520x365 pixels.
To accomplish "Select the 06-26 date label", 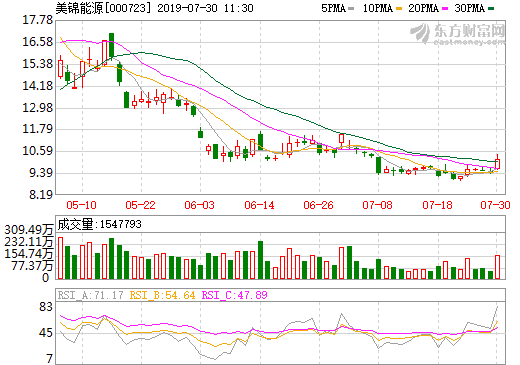I will click(318, 205).
